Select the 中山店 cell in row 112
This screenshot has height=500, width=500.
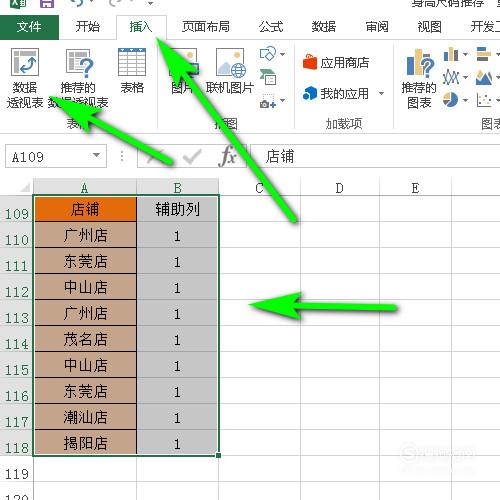(x=85, y=287)
